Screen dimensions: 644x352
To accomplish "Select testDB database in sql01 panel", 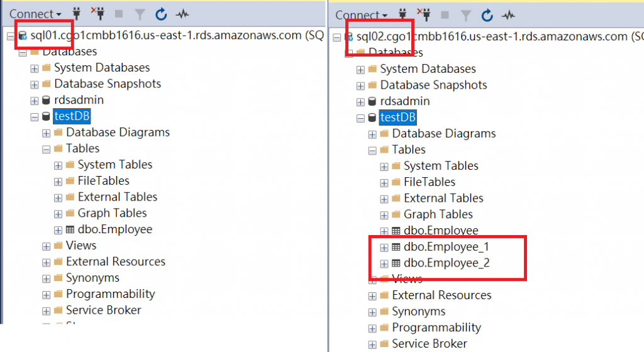I will coord(72,116).
